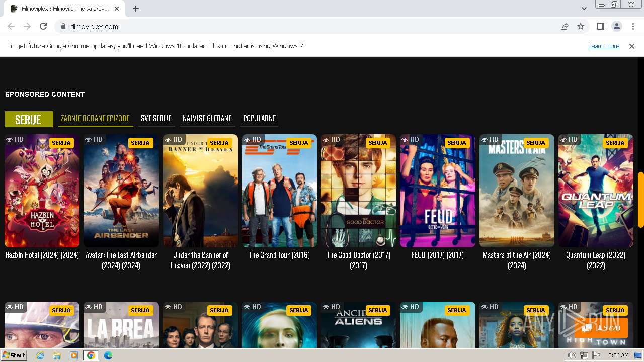The height and width of the screenshot is (362, 644).
Task: Open browser side panel
Action: point(600,26)
